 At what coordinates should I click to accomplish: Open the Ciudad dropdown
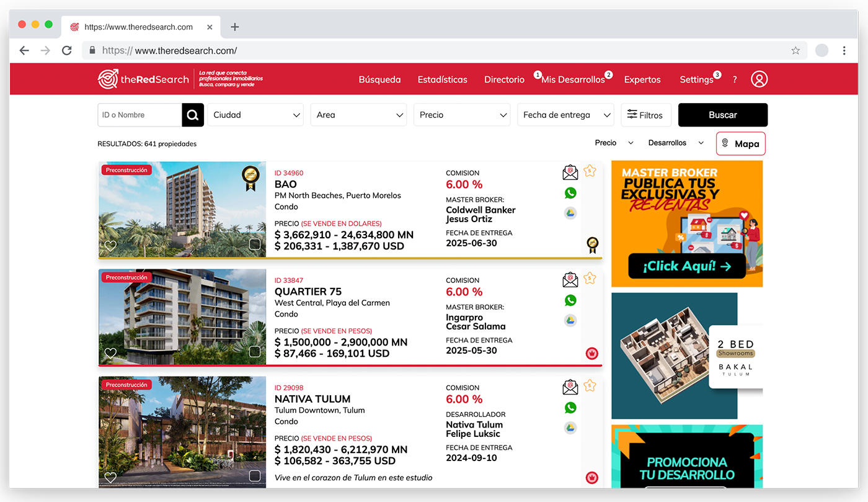[255, 115]
